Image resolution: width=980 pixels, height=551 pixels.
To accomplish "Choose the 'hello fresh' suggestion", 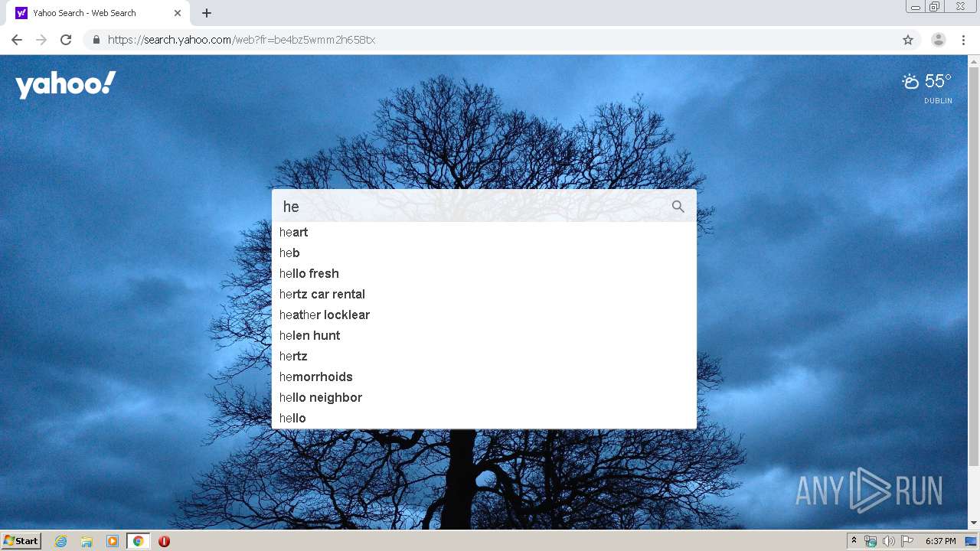I will click(484, 274).
